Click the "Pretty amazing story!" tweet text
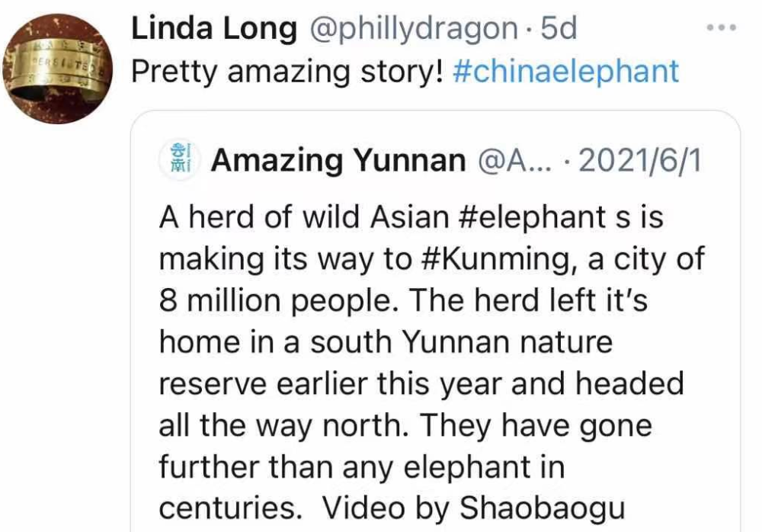This screenshot has width=762, height=532. 287,71
